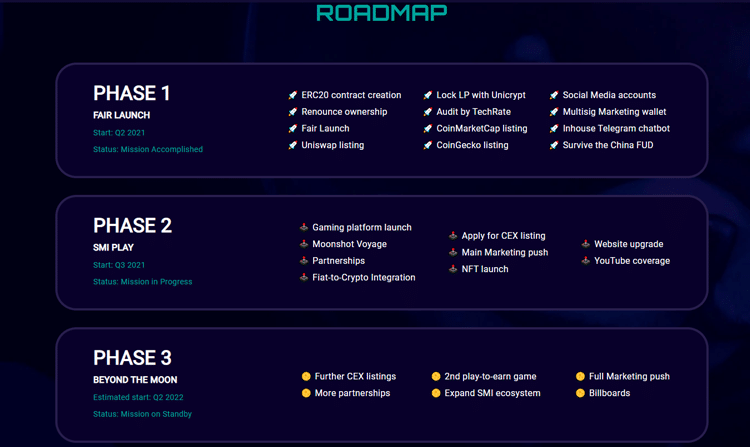Viewport: 750px width, 447px height.
Task: Click the rocket icon next to Survive the China FUD
Action: click(554, 145)
